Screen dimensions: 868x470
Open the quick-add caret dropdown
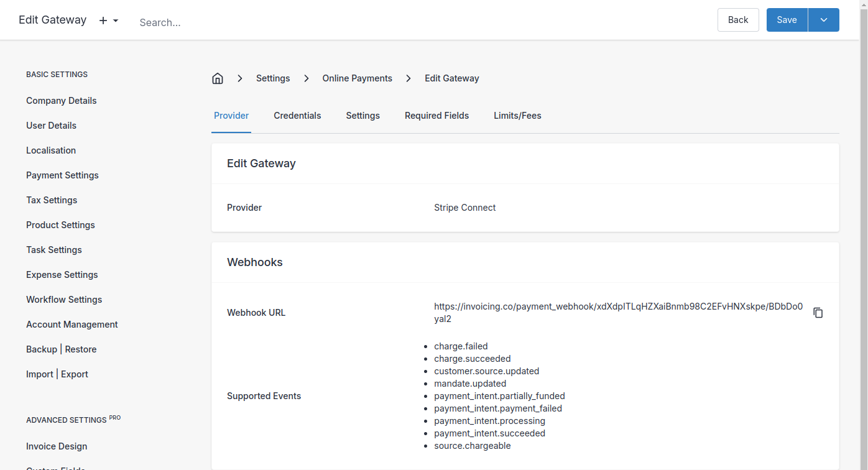click(116, 21)
